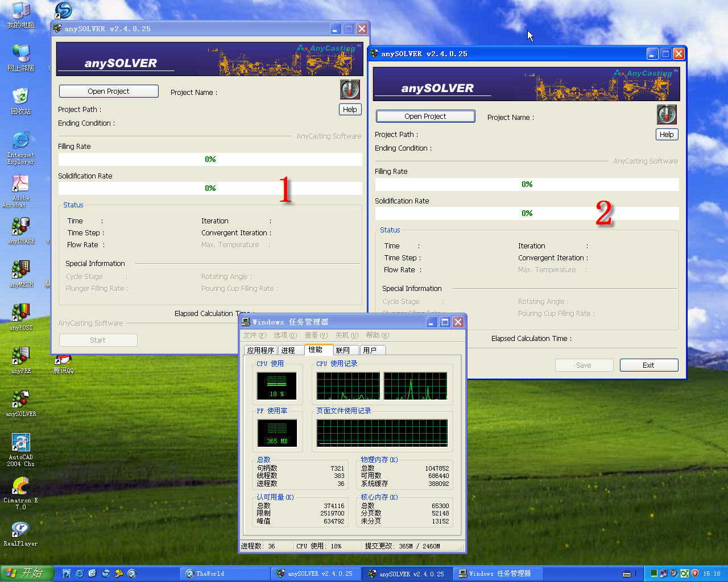Open the 网上邻居 network icon
Viewport: 728px width, 582px height.
(21, 57)
